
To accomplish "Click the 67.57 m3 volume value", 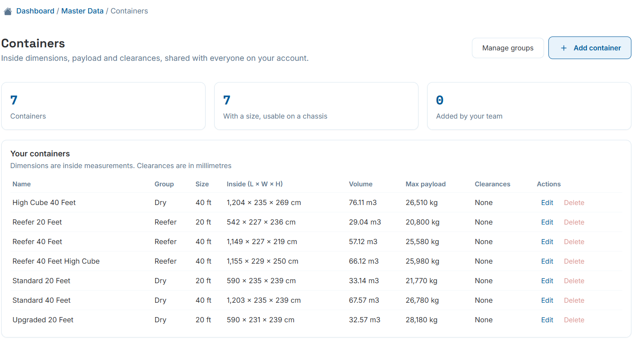I will (x=364, y=300).
